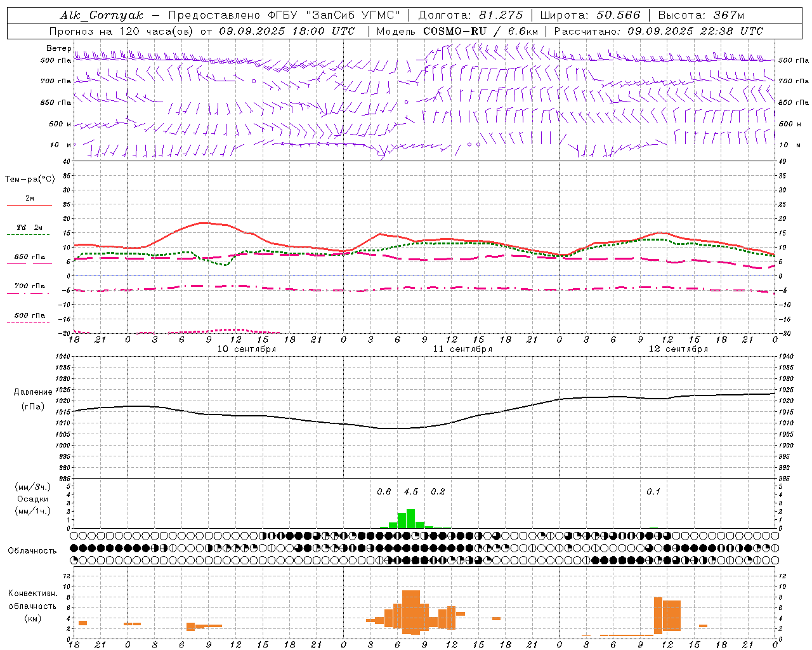Click the 10 м wind level label at left
This screenshot has height=650, width=812.
click(61, 145)
